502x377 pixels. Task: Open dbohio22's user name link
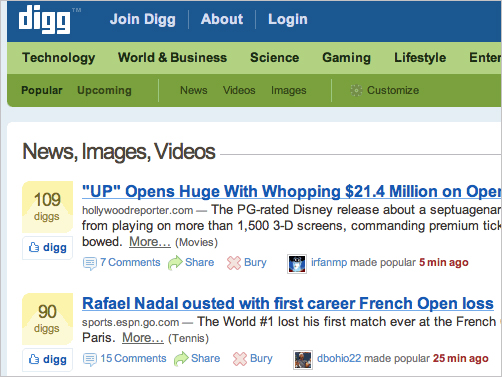(339, 358)
